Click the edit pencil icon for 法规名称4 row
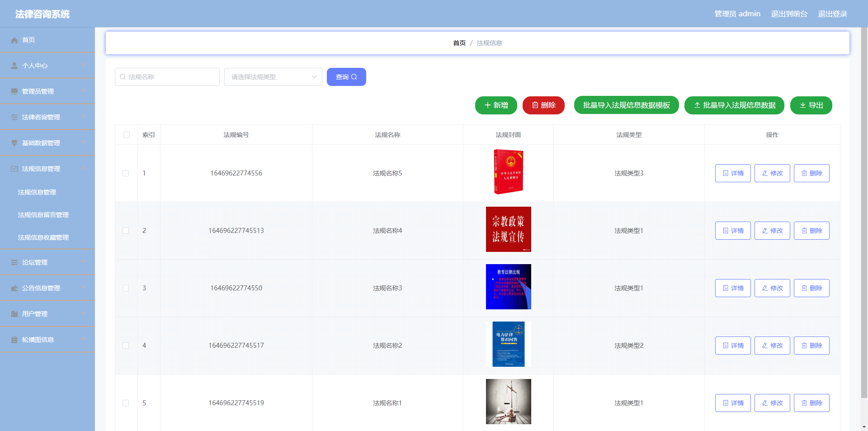This screenshot has height=431, width=868. (765, 231)
